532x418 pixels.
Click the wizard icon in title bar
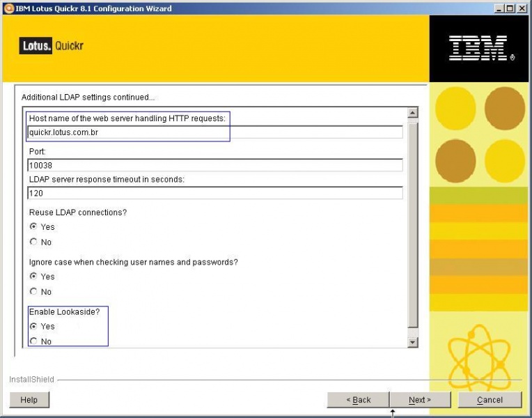(8, 8)
